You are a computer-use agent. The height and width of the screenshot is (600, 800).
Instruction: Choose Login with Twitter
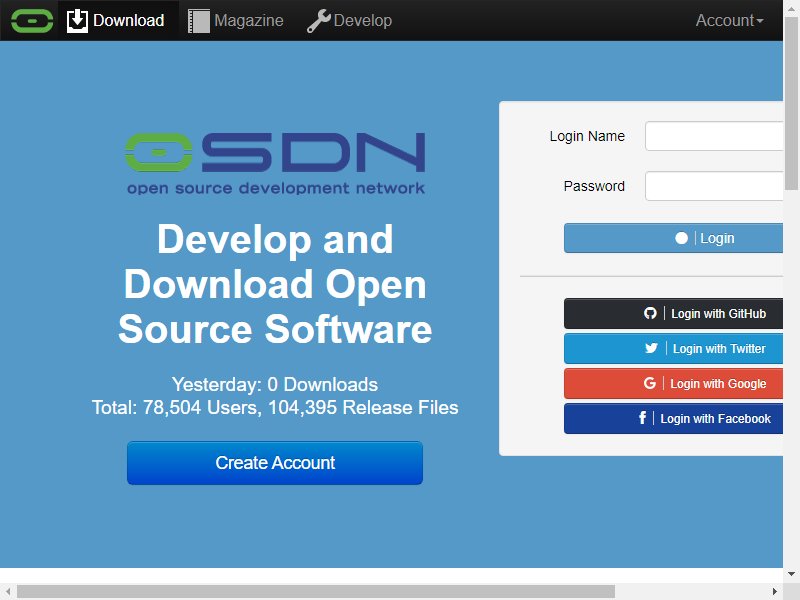click(673, 348)
